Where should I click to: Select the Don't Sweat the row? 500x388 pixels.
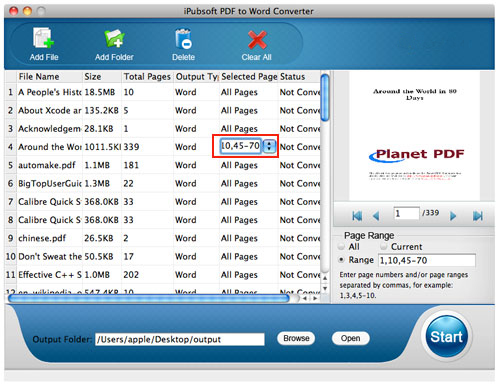point(162,257)
